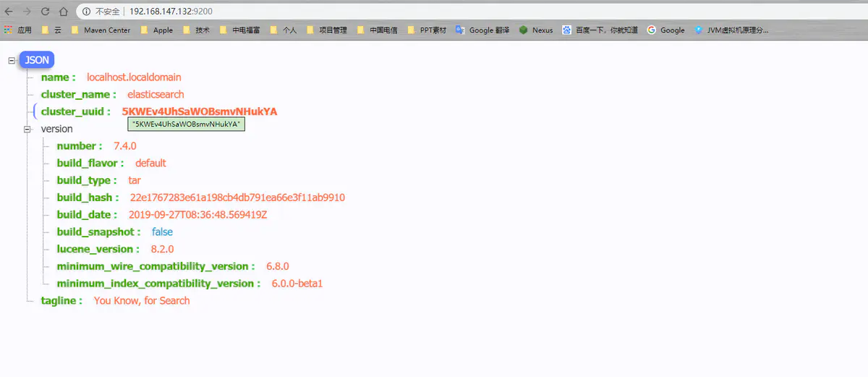
Task: Collapse the JSON root node
Action: pyautogui.click(x=12, y=60)
